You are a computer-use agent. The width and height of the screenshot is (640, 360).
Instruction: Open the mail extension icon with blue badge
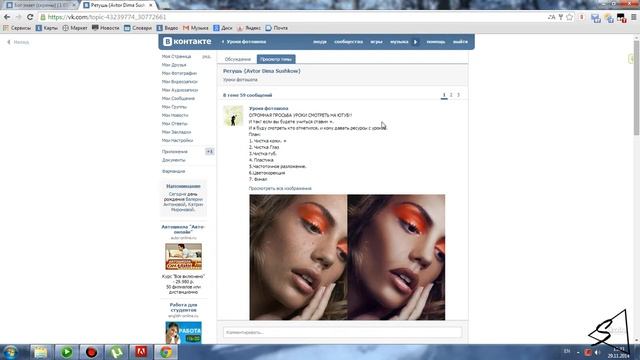point(596,18)
